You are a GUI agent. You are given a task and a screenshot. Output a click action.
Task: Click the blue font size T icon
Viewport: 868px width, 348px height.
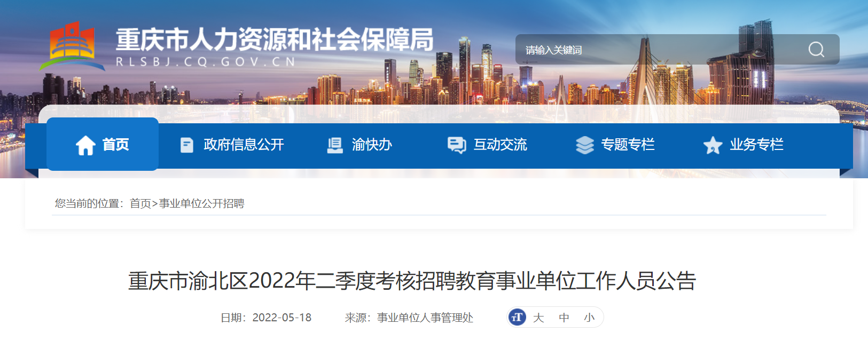tap(517, 317)
